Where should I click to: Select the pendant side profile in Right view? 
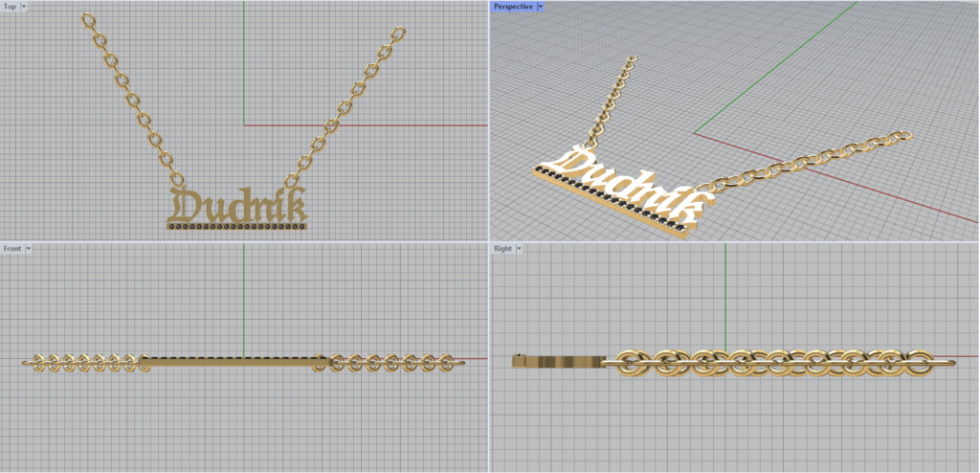[x=555, y=362]
